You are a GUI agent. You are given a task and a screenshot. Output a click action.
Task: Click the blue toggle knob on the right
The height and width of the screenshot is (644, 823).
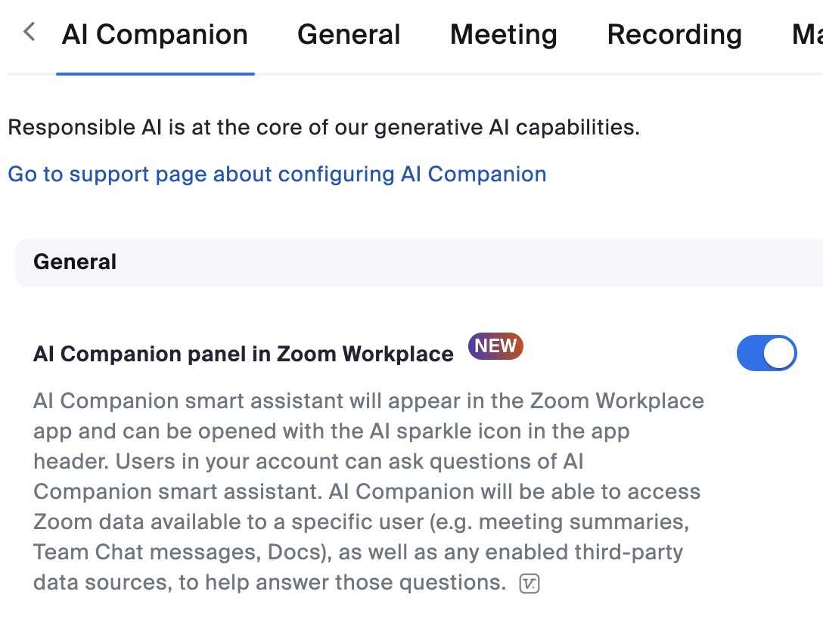pos(779,353)
